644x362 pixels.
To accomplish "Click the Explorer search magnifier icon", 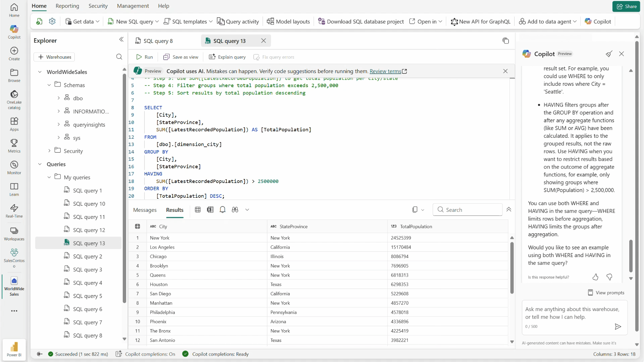I will point(119,57).
